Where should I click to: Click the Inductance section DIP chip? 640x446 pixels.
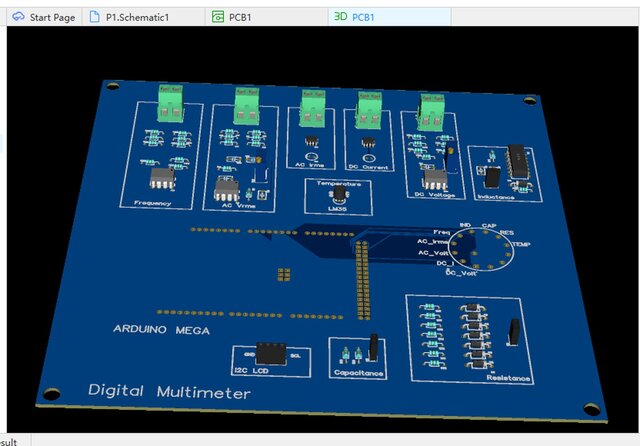coord(519,162)
